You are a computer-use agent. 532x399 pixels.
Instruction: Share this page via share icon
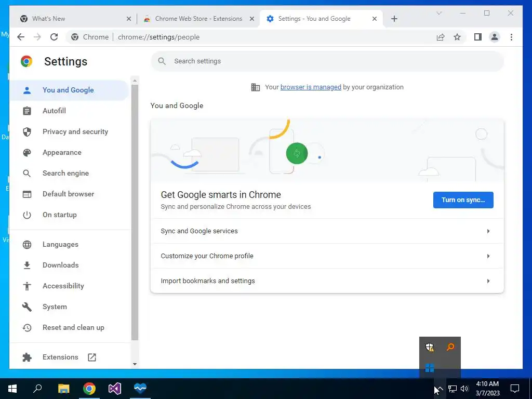tap(441, 37)
